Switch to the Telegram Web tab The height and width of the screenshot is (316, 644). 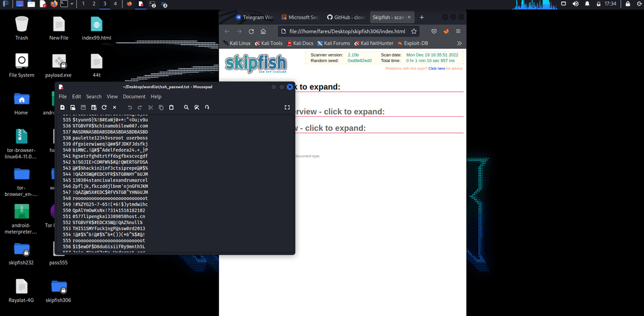255,17
